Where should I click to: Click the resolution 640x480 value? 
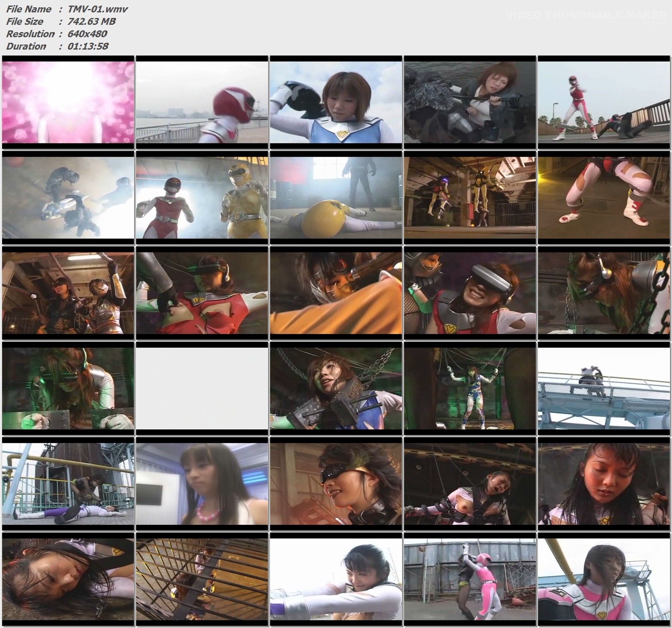87,34
